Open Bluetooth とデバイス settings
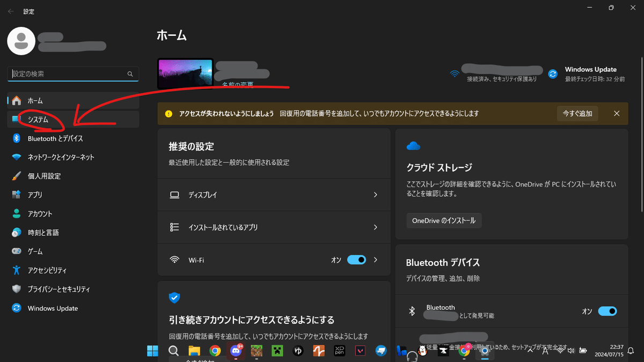This screenshot has height=362, width=644. click(x=73, y=138)
